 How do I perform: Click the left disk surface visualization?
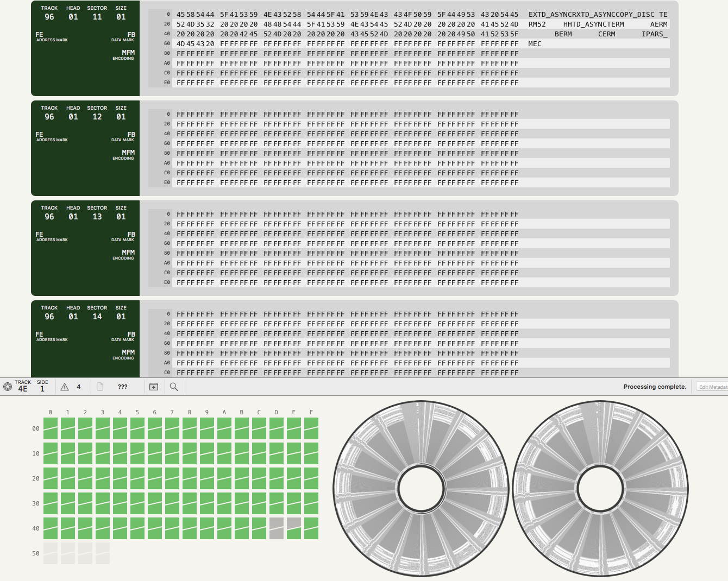coord(421,489)
